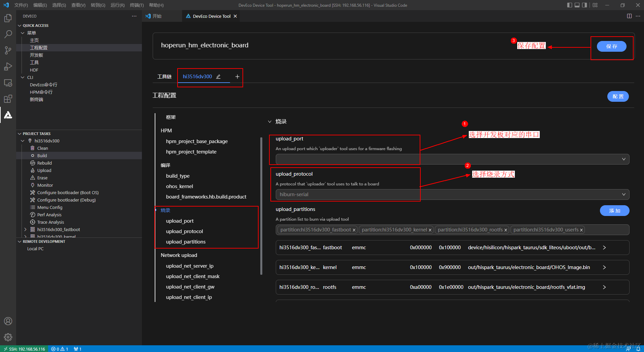The width and height of the screenshot is (644, 352).
Task: Open the Manage gear icon
Action: point(8,337)
